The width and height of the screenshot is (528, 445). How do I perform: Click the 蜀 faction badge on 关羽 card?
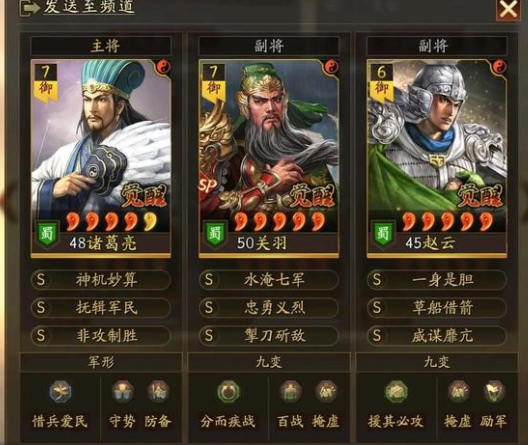pos(215,235)
